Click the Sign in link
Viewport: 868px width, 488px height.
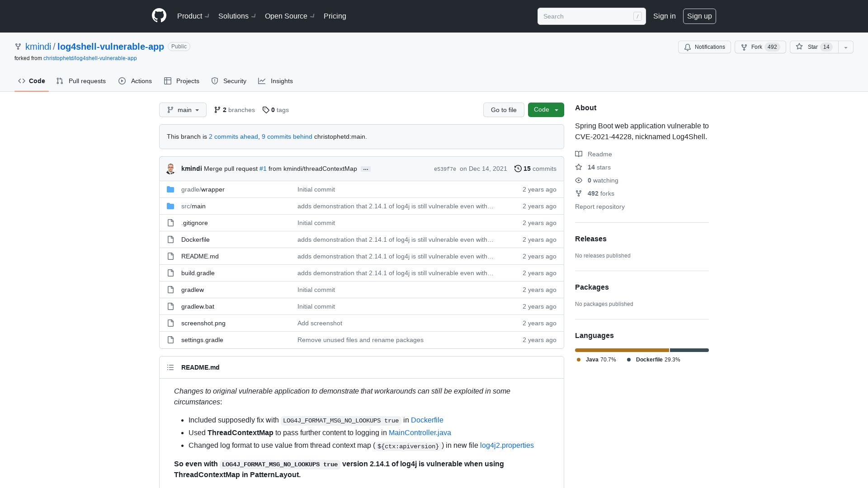(x=665, y=16)
